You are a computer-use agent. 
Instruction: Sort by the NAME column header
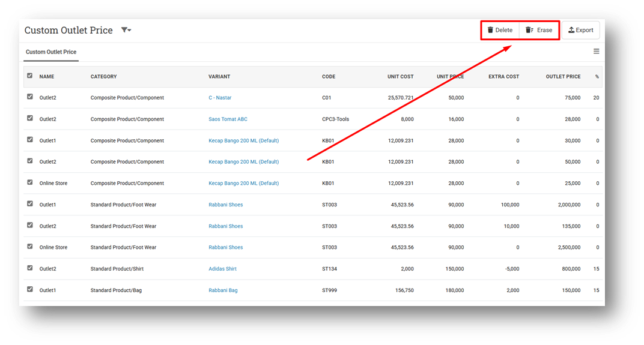47,77
